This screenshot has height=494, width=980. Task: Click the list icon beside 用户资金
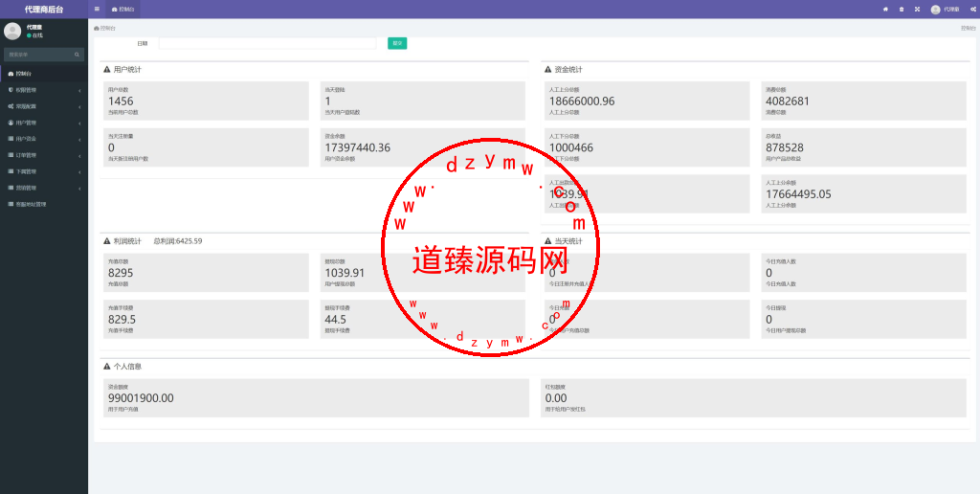click(11, 139)
